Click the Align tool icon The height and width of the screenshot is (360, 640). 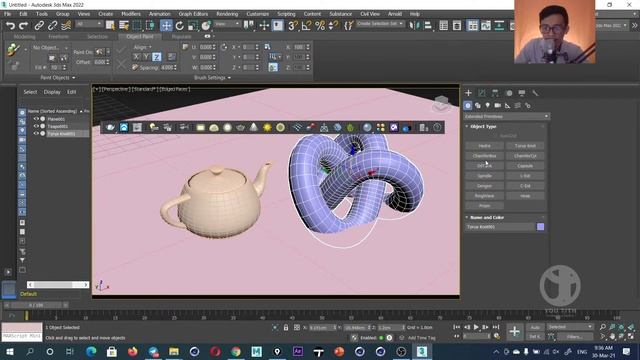click(x=428, y=26)
